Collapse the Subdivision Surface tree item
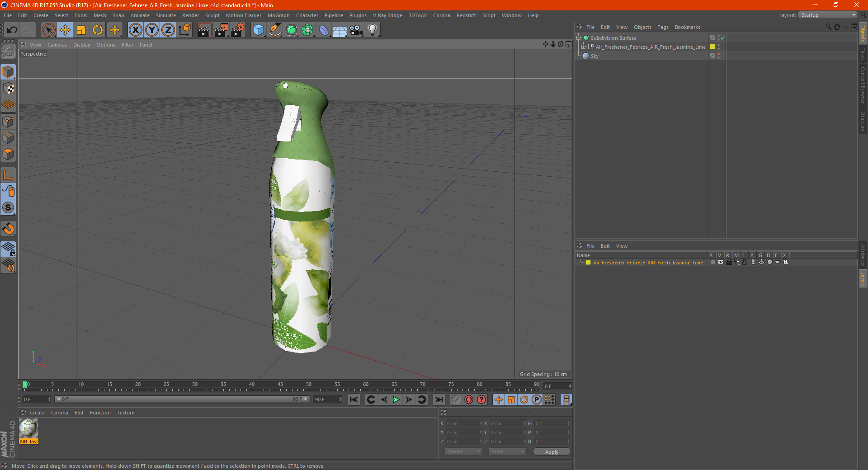Viewport: 868px width, 470px height. pyautogui.click(x=579, y=38)
